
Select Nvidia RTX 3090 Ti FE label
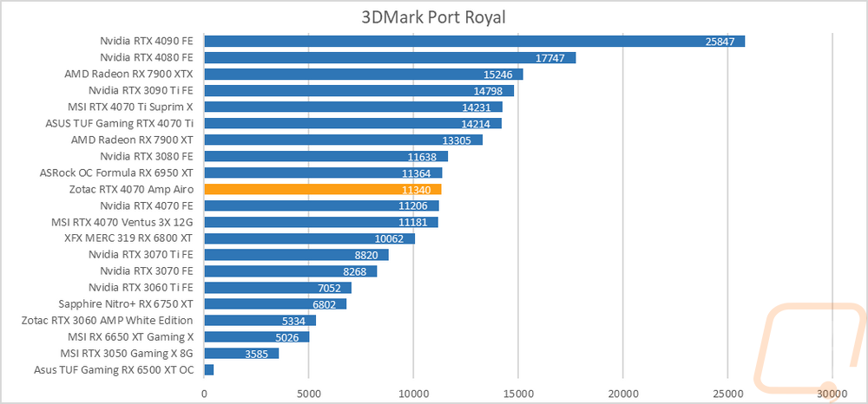[141, 90]
